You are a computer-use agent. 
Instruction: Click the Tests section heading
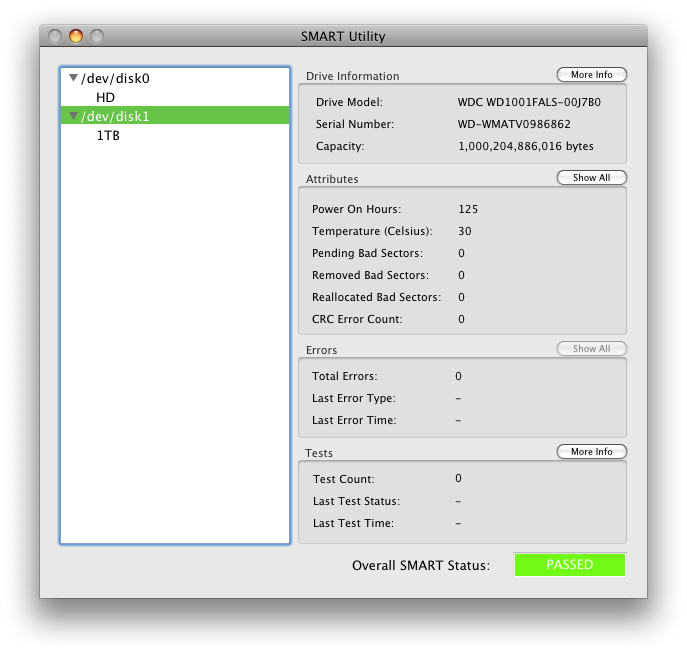point(319,453)
